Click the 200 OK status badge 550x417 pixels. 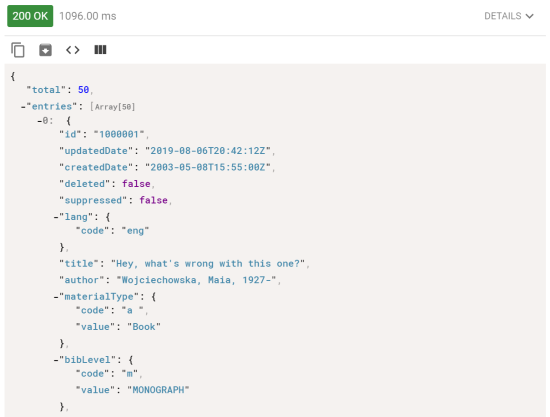point(30,16)
